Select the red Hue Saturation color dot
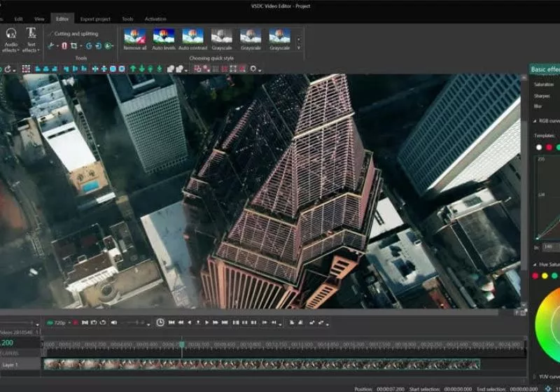The width and height of the screenshot is (560, 392). (535, 276)
